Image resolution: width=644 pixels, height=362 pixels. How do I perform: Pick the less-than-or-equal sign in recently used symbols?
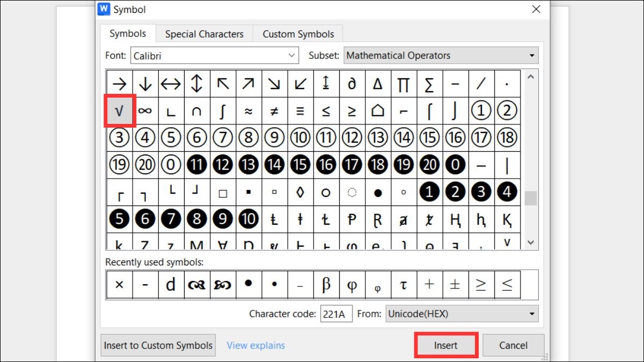pos(507,284)
